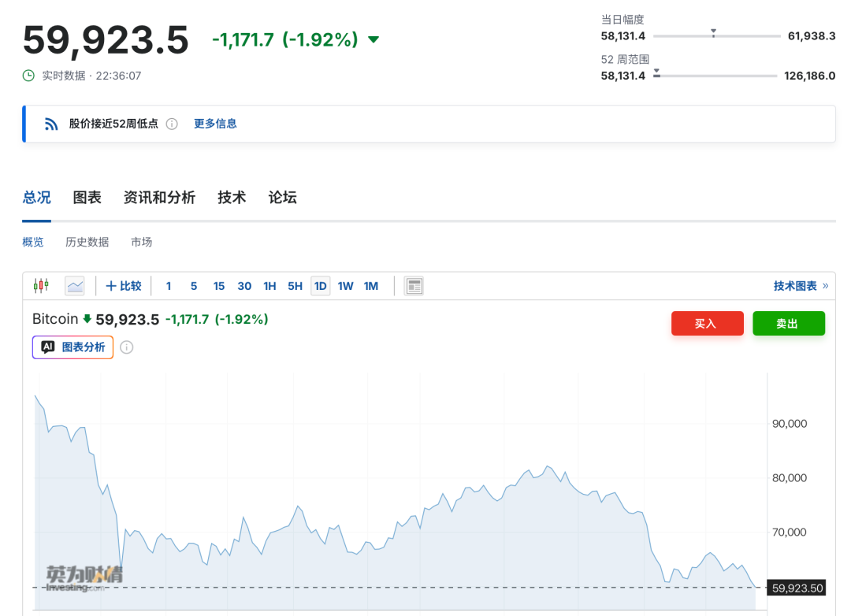Open the news layout icon in chart toolbar

pos(414,286)
